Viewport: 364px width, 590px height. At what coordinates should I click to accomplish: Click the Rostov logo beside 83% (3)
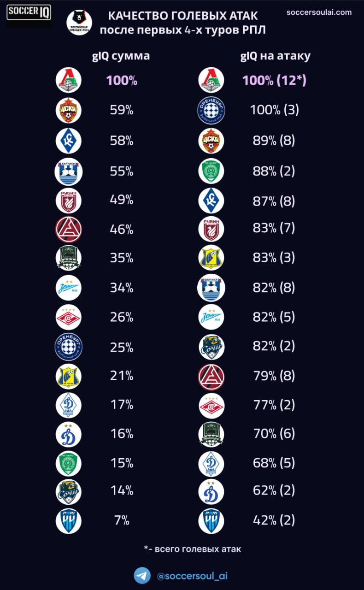point(211,258)
